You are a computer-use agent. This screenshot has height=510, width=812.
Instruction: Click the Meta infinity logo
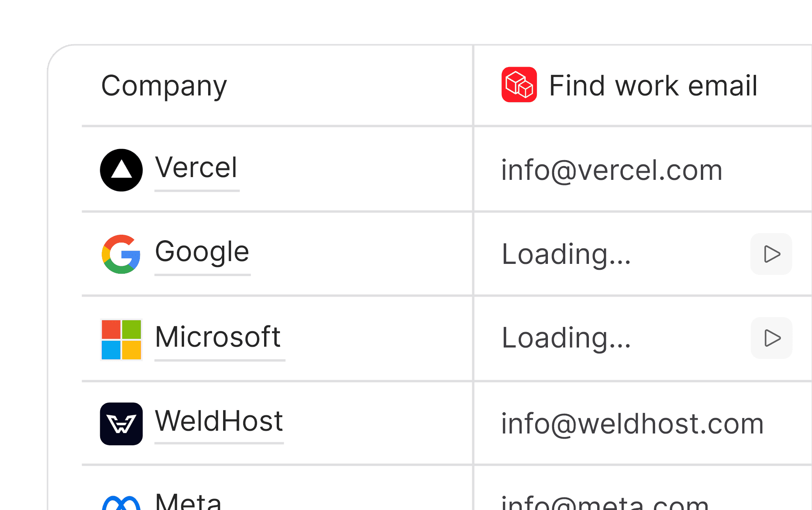[x=121, y=503]
